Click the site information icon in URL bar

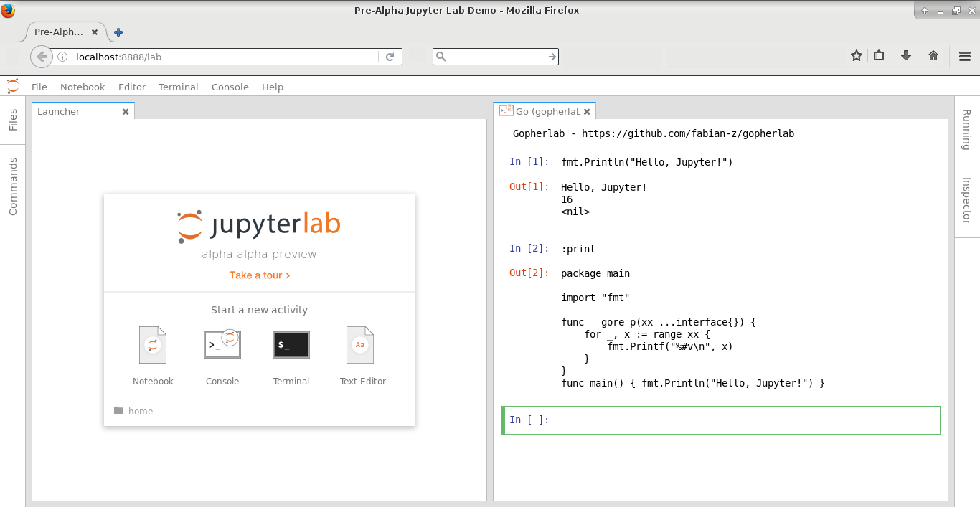pos(62,57)
